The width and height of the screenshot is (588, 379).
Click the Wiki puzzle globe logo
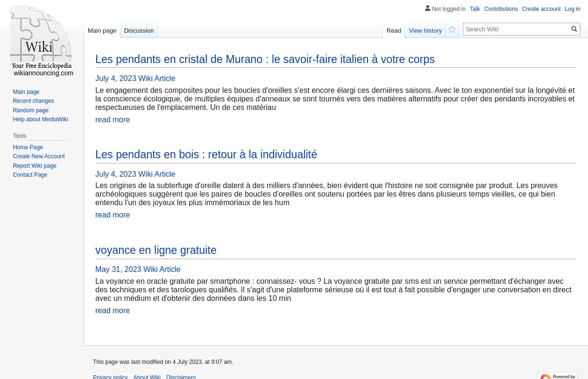(x=41, y=38)
